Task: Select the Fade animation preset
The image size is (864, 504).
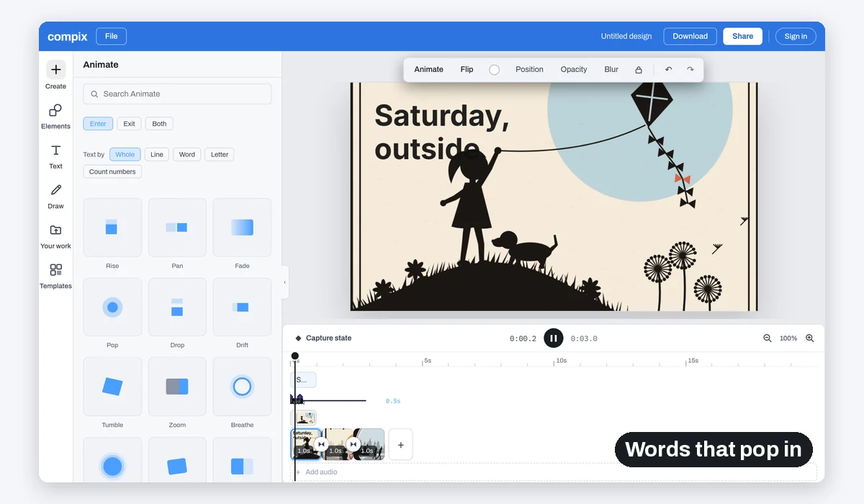Action: [242, 228]
